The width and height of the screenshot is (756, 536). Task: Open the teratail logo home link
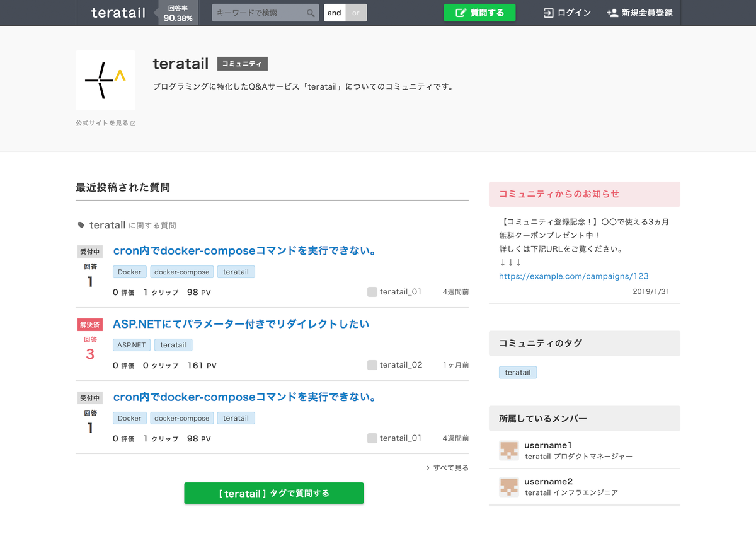(118, 13)
